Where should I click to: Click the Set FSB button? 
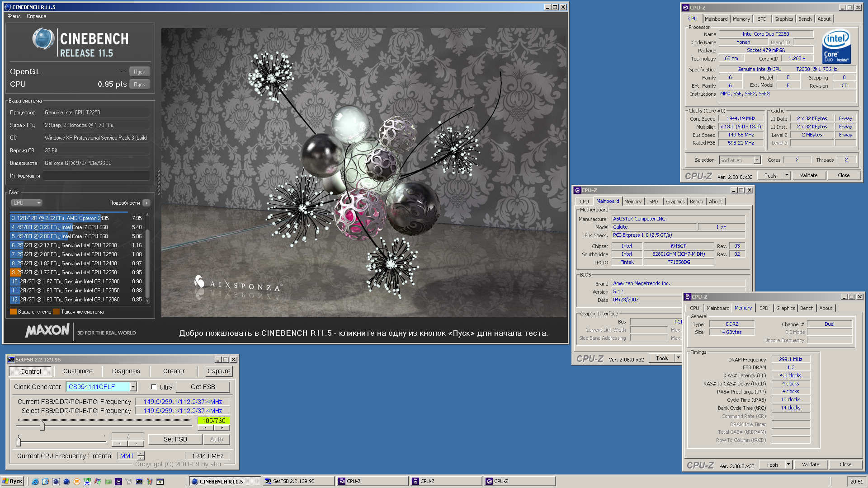(175, 439)
